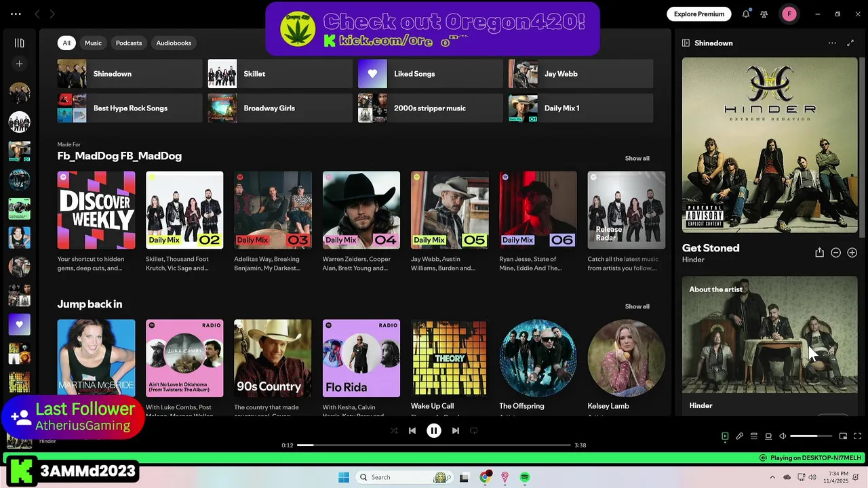Skip to next track
Screen dimensions: 868x488
(x=456, y=430)
